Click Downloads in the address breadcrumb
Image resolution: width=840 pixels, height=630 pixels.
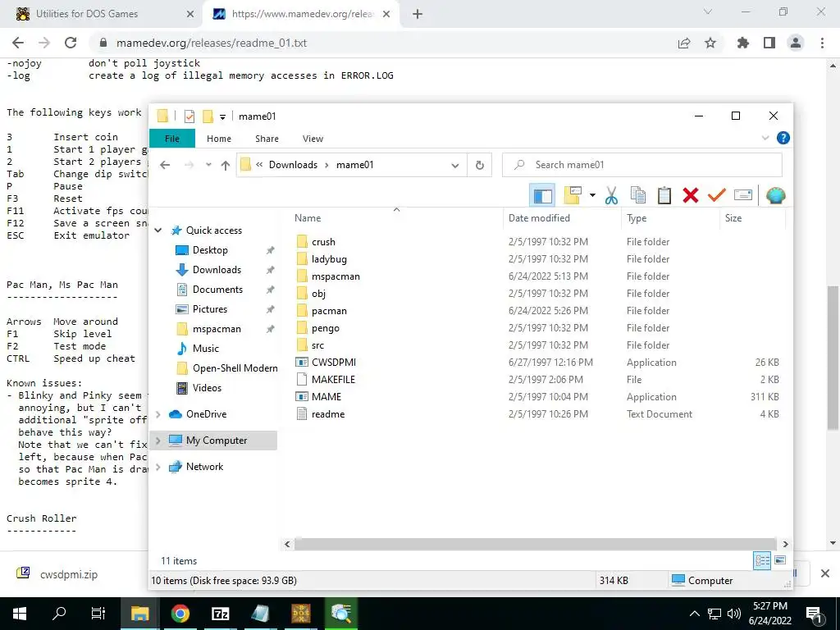pos(293,165)
